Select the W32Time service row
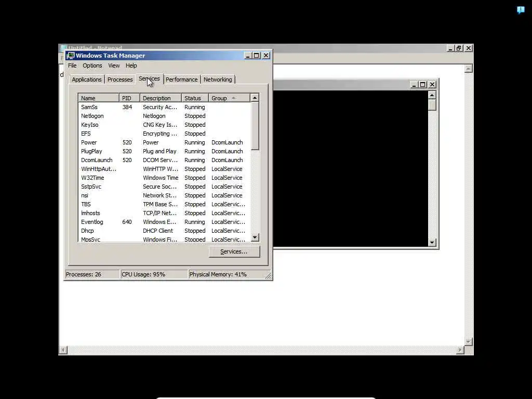Viewport: 532px width, 399px height. pos(164,178)
